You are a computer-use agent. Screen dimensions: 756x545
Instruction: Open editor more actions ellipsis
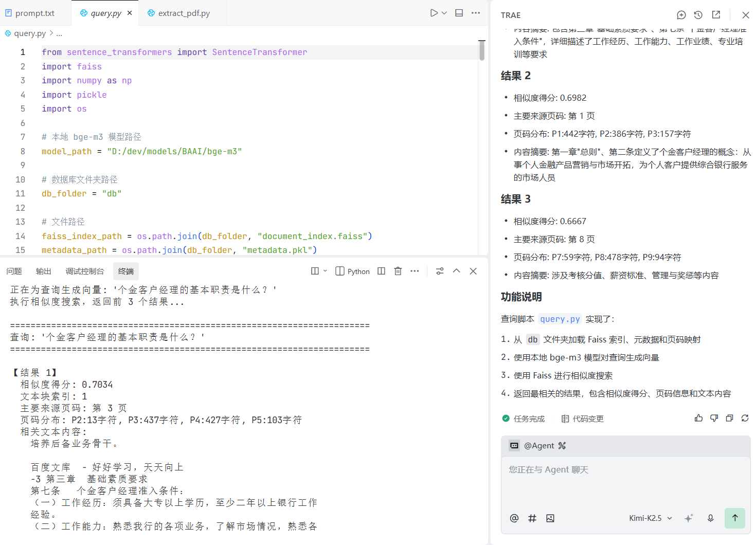(x=476, y=13)
